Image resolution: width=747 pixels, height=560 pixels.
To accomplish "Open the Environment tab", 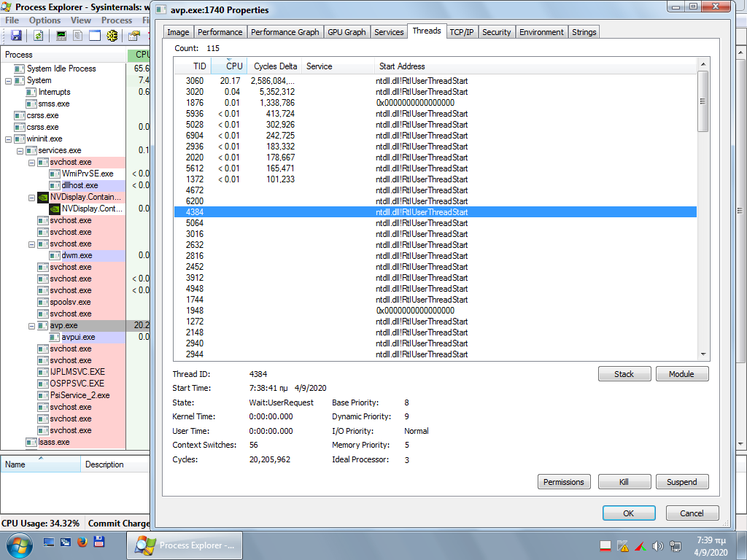I will point(541,32).
